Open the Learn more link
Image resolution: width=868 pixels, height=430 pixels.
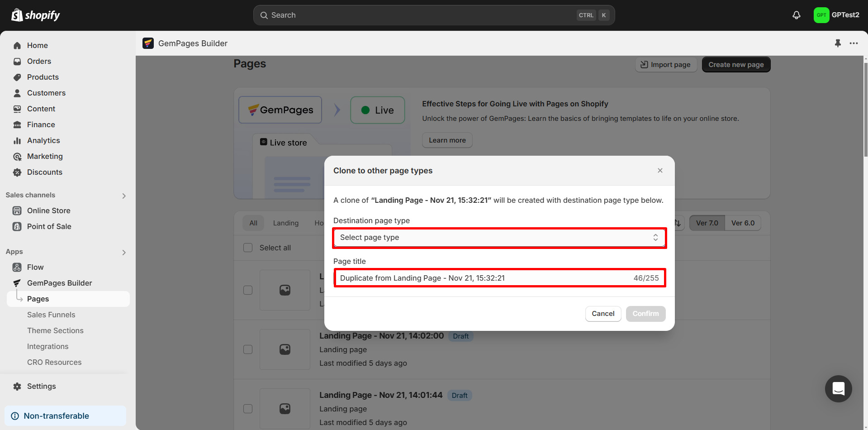(x=447, y=140)
